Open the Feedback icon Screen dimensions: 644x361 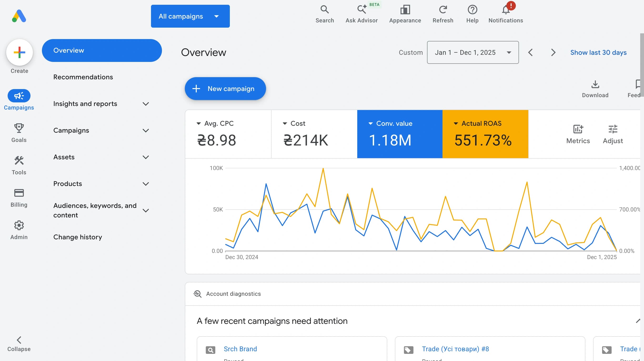638,84
